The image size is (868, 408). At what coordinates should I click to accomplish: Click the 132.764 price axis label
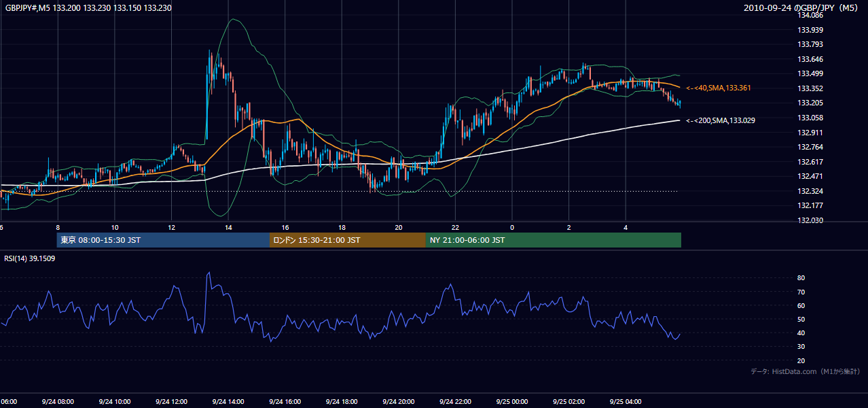click(810, 147)
